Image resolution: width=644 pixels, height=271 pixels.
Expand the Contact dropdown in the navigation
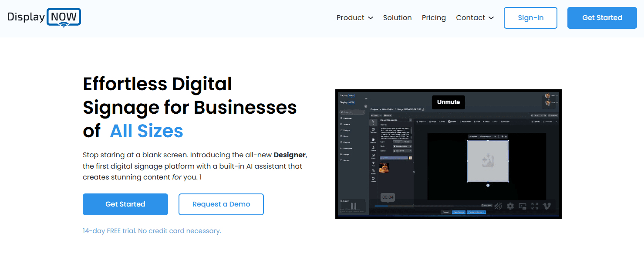475,18
